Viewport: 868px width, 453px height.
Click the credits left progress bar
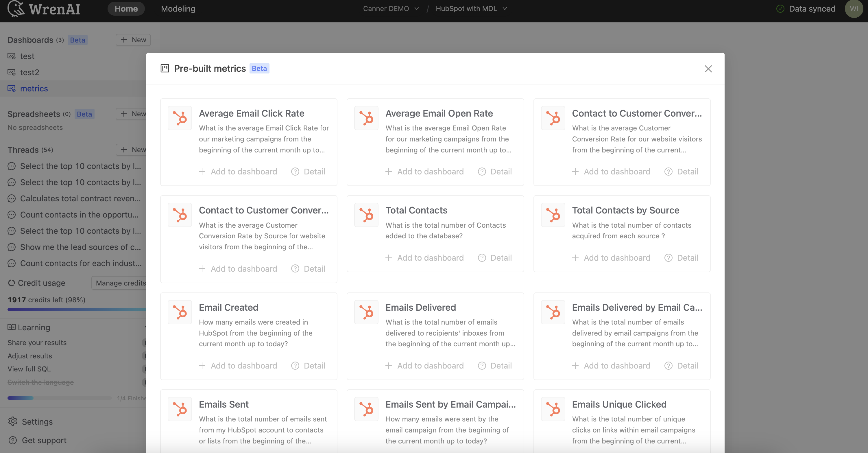tap(77, 310)
